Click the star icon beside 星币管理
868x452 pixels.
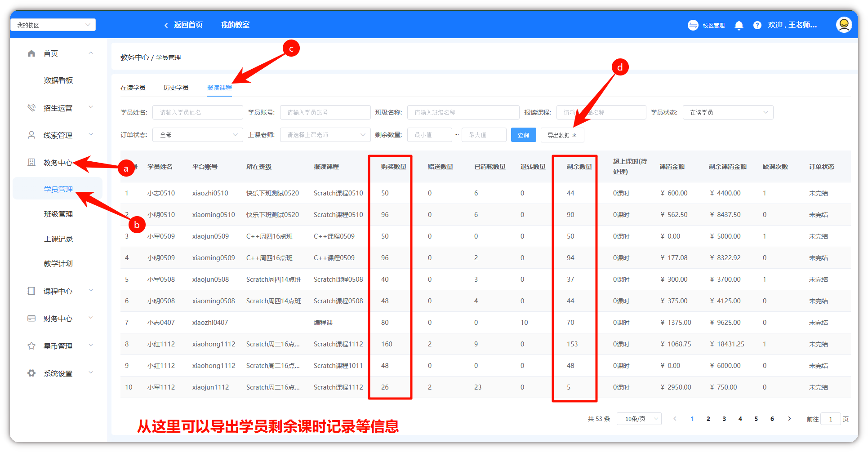tap(31, 346)
